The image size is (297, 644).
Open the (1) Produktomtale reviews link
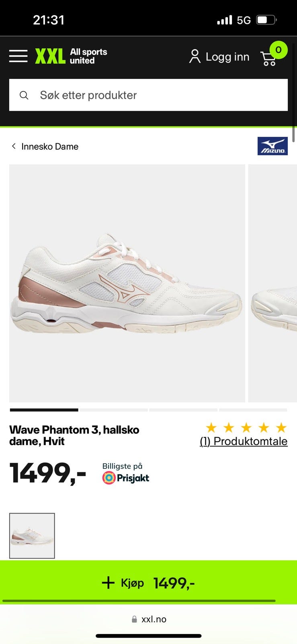click(x=244, y=441)
